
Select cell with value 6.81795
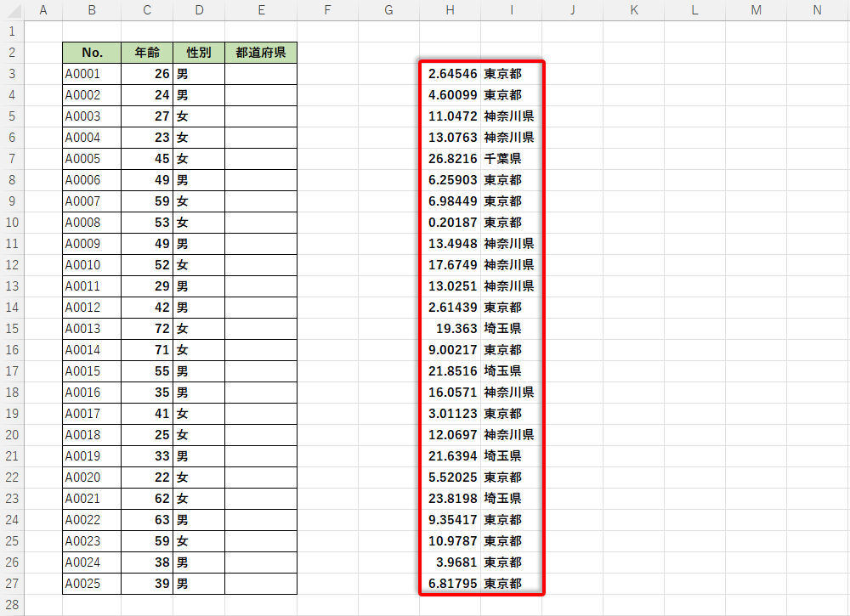(450, 584)
